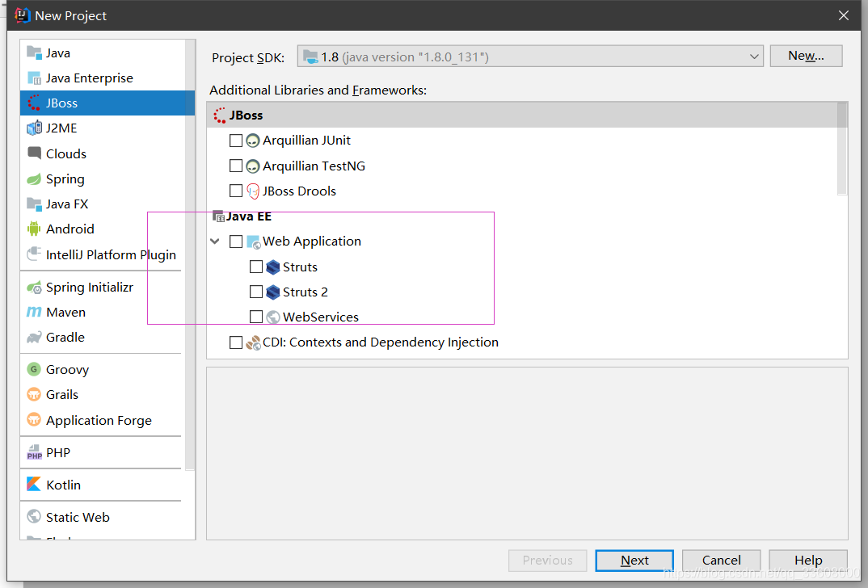Close the New Project window

pyautogui.click(x=843, y=15)
